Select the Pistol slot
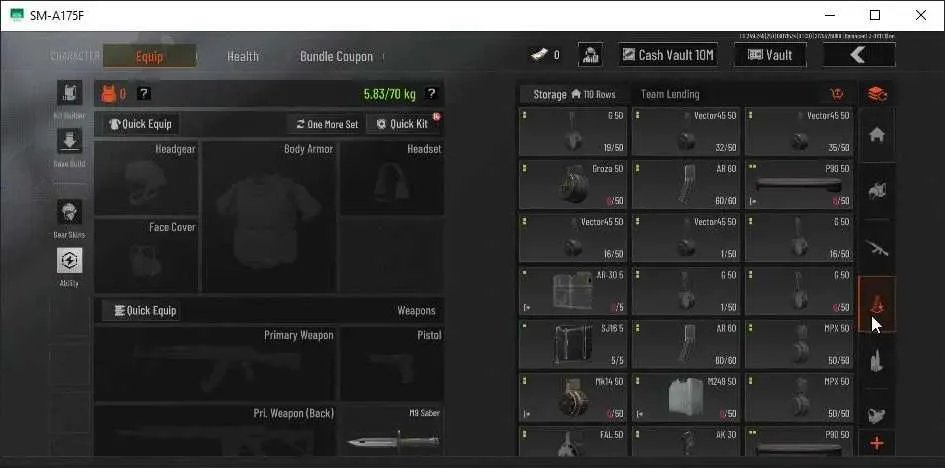945x468 pixels. point(392,364)
